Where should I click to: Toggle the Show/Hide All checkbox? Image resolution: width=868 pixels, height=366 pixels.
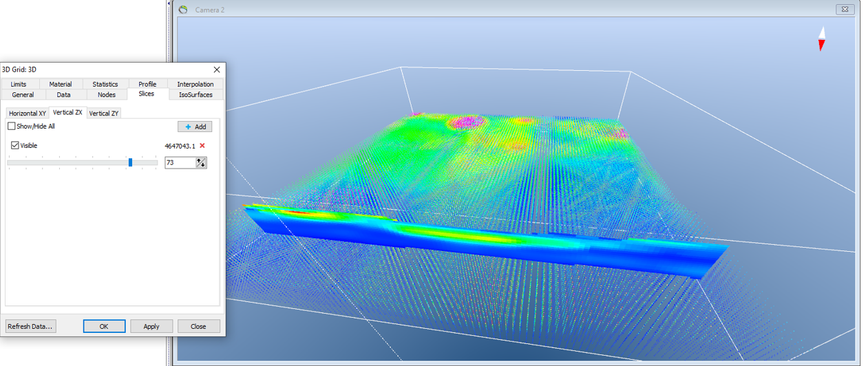(x=12, y=127)
